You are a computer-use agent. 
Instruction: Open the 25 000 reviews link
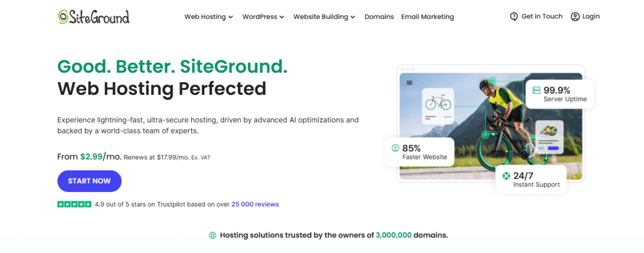pyautogui.click(x=255, y=204)
